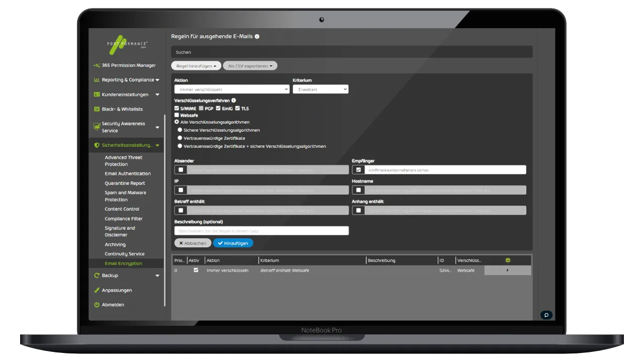Open the Regel hinzufügen dropdown button
644x362 pixels.
[x=196, y=66]
